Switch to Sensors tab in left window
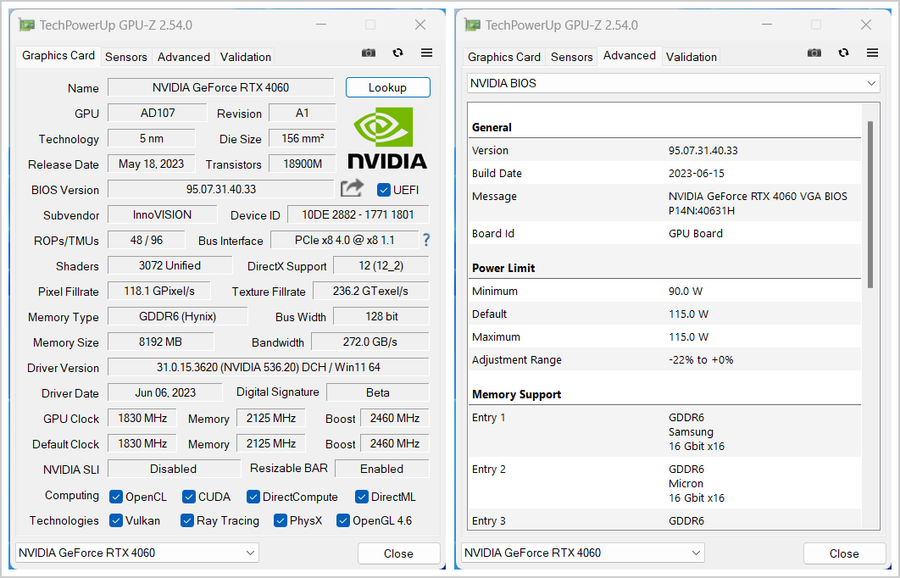 pos(126,57)
